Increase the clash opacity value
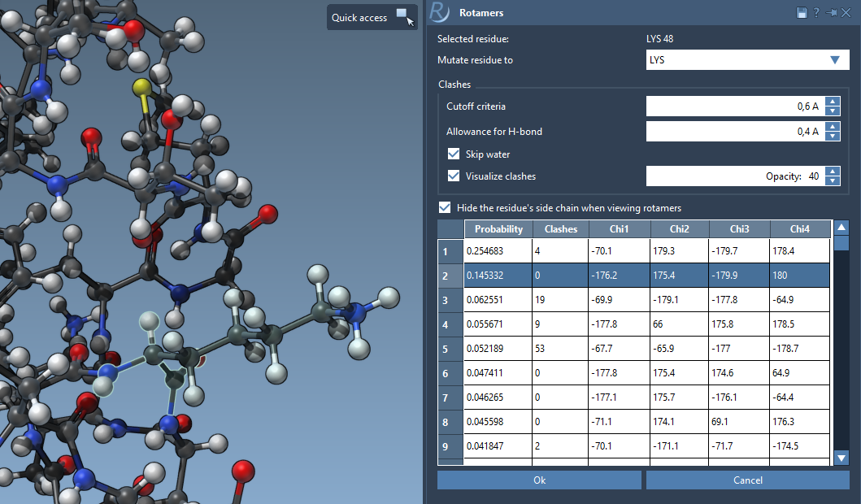Image resolution: width=861 pixels, height=504 pixels. (833, 172)
